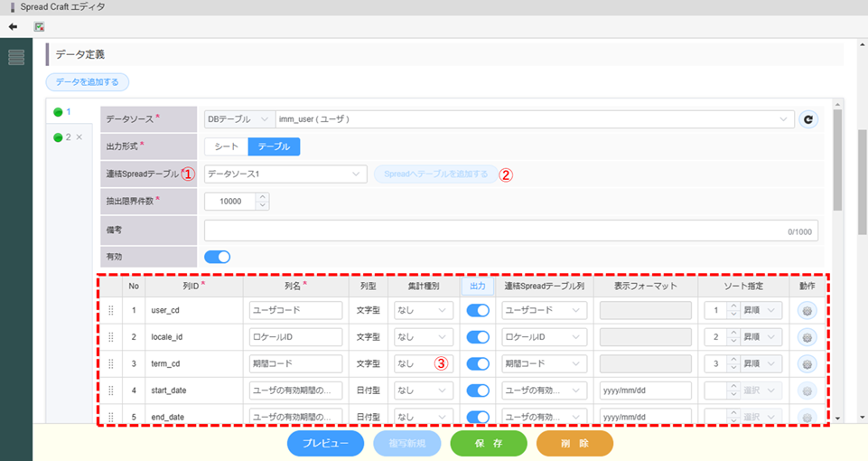
Task: Reload the data source with the refresh icon
Action: coord(807,119)
